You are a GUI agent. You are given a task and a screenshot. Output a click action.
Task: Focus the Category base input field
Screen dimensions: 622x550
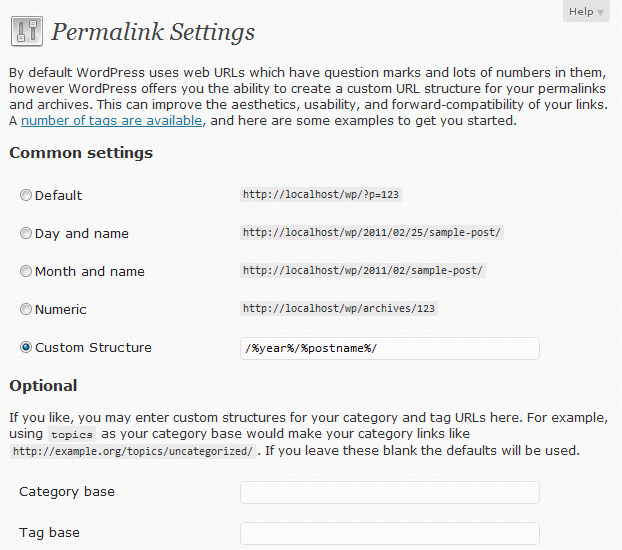pyautogui.click(x=389, y=492)
